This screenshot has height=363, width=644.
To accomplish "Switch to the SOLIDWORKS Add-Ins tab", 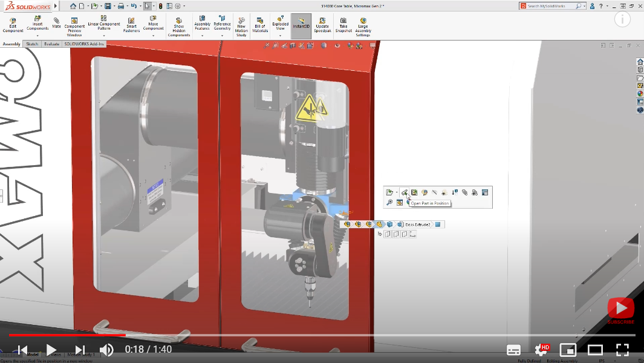I will tap(84, 44).
